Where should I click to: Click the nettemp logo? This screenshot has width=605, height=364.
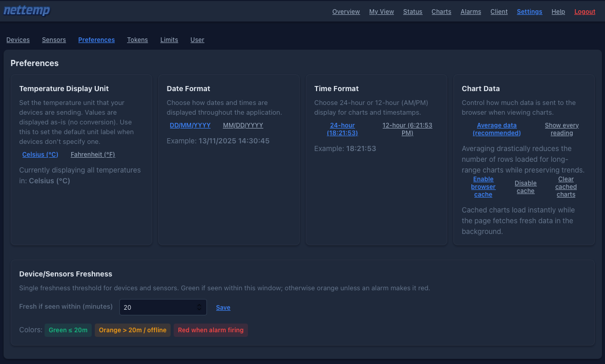coord(27,11)
